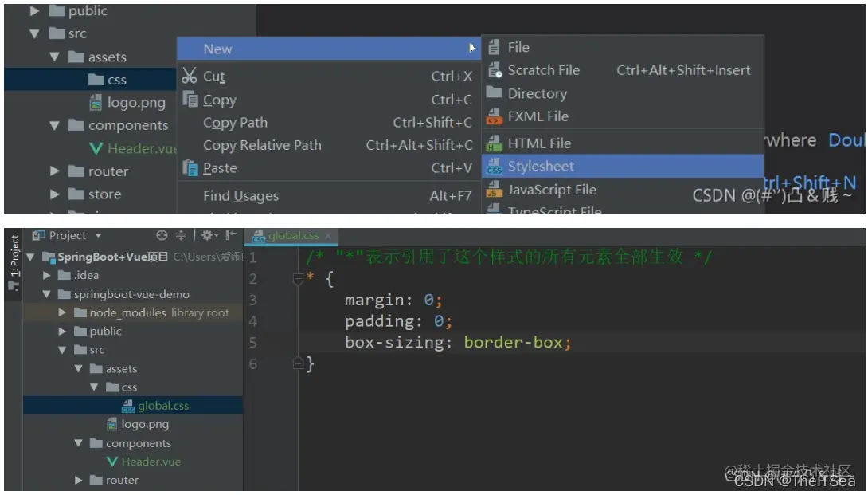Choose Copy Path from context menu
868x495 pixels.
point(329,123)
